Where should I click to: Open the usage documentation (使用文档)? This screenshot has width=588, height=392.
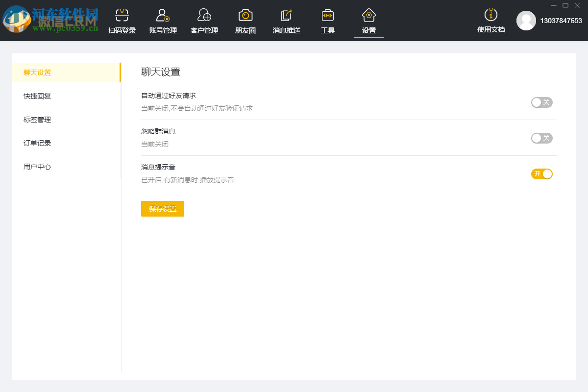491,21
